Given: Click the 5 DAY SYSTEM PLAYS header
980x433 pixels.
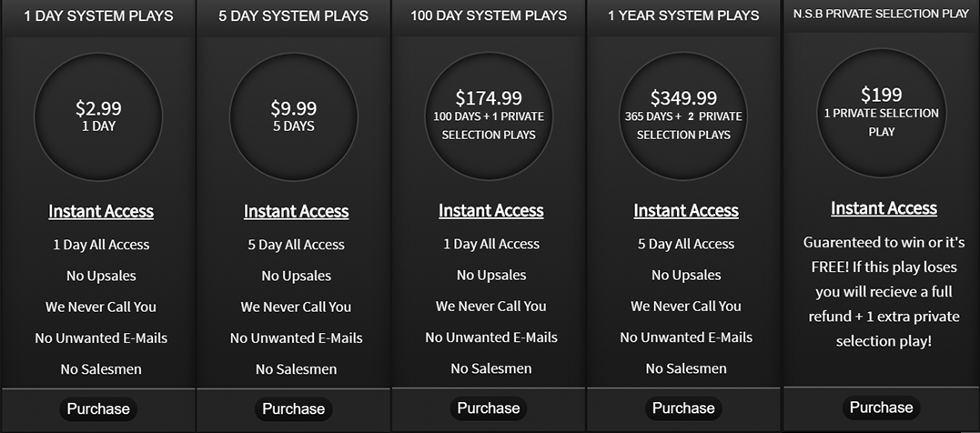Looking at the screenshot, I should click(294, 16).
